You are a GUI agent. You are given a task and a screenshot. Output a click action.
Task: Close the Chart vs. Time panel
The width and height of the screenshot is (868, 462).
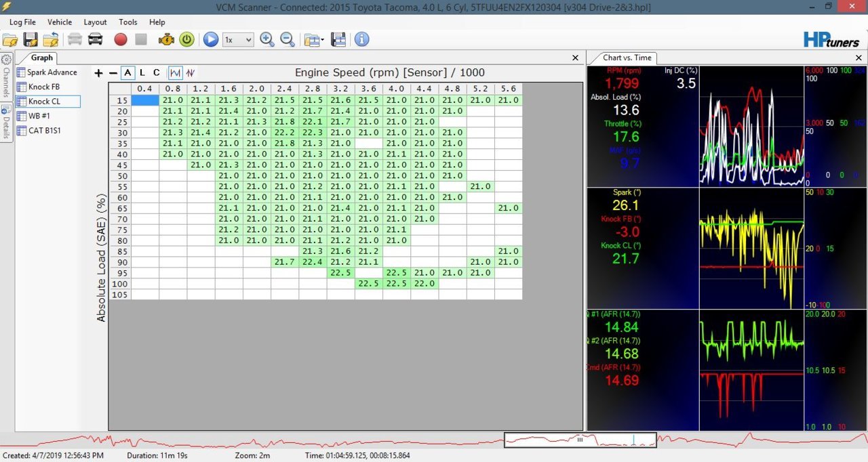coord(860,58)
